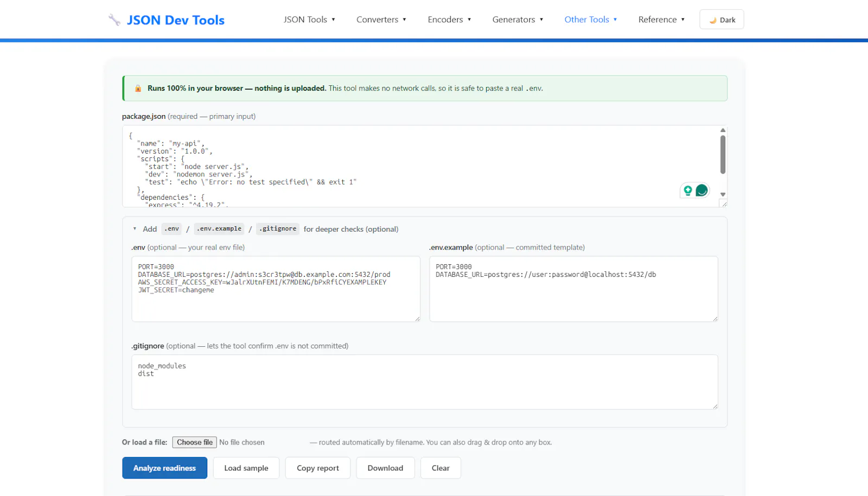The height and width of the screenshot is (496, 868).
Task: Click the Analyze readiness button
Action: [164, 468]
